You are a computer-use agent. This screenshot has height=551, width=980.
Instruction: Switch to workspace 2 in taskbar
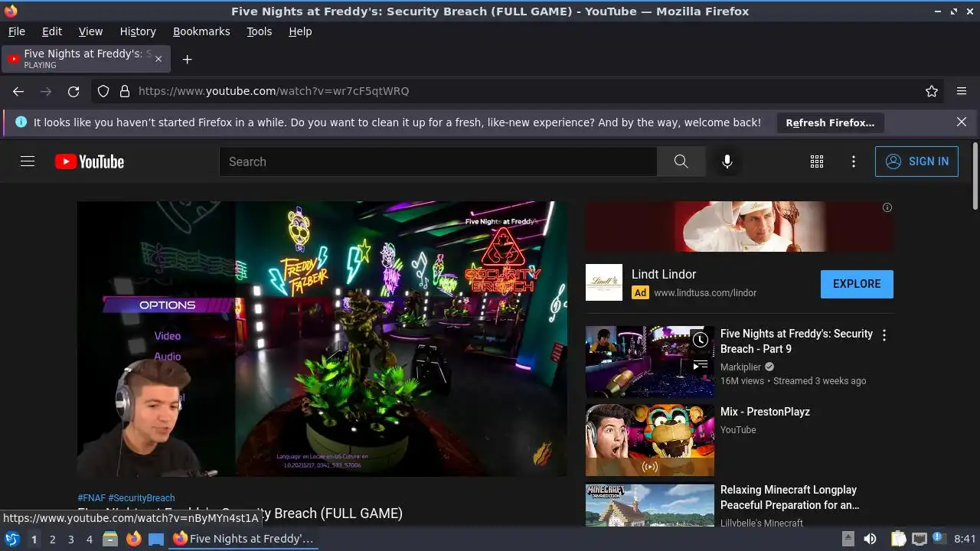pos(52,540)
